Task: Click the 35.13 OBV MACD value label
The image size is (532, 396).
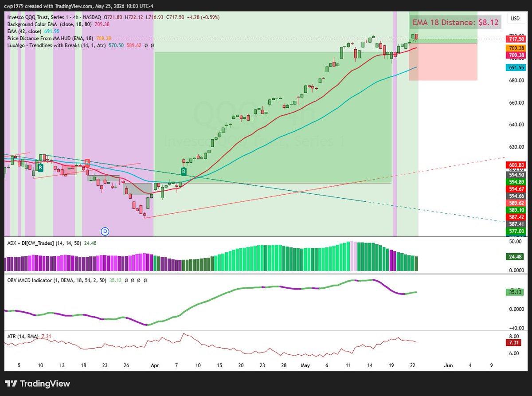Action: pyautogui.click(x=514, y=292)
